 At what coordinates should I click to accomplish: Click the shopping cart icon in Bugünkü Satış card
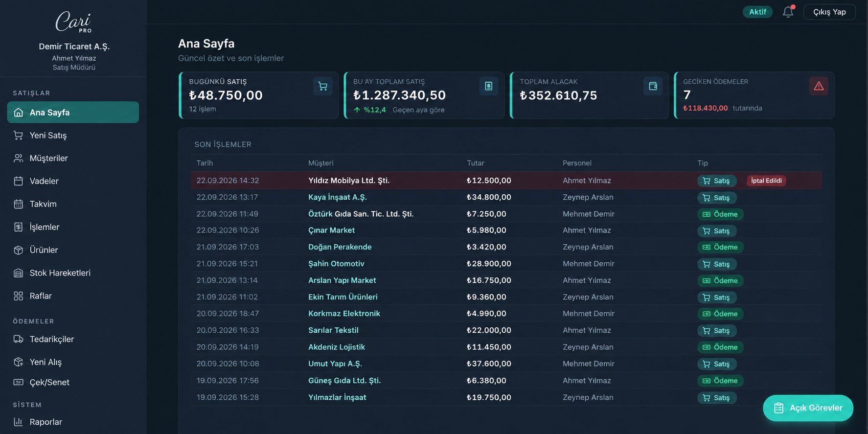coord(323,86)
